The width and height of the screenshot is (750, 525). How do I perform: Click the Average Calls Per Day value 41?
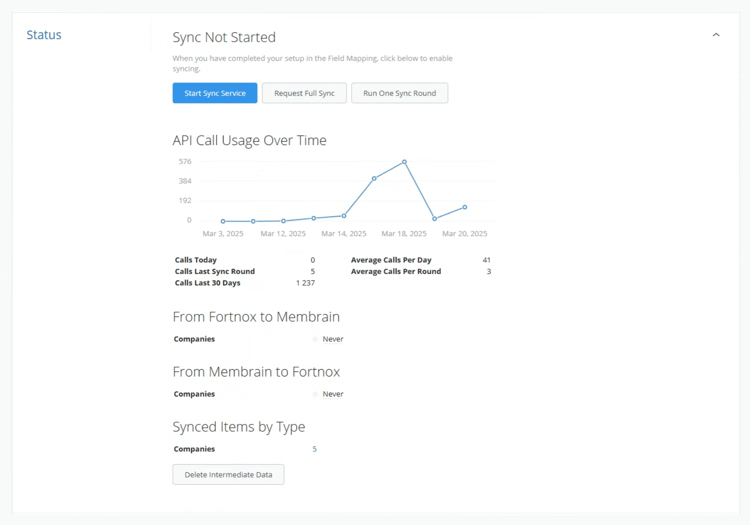(486, 260)
